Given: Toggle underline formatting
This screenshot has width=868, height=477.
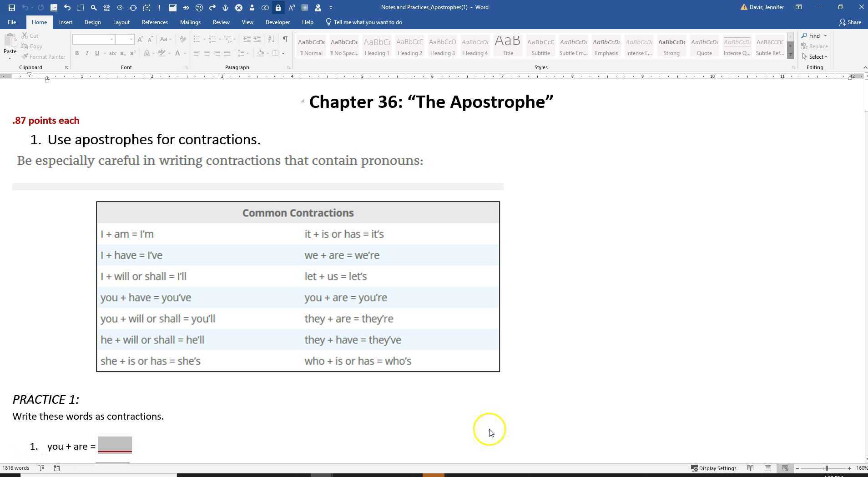Looking at the screenshot, I should (96, 53).
